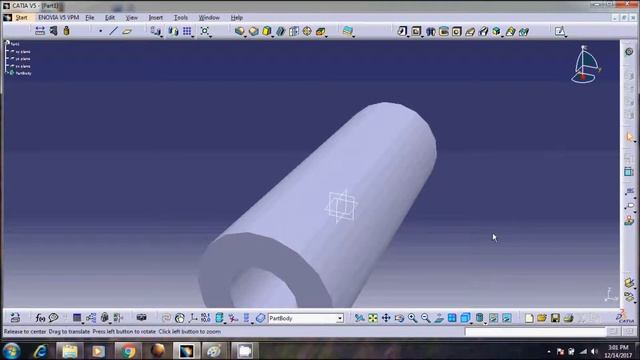Click the Print icon
Viewport: 640px width, 360px height.
[569, 318]
